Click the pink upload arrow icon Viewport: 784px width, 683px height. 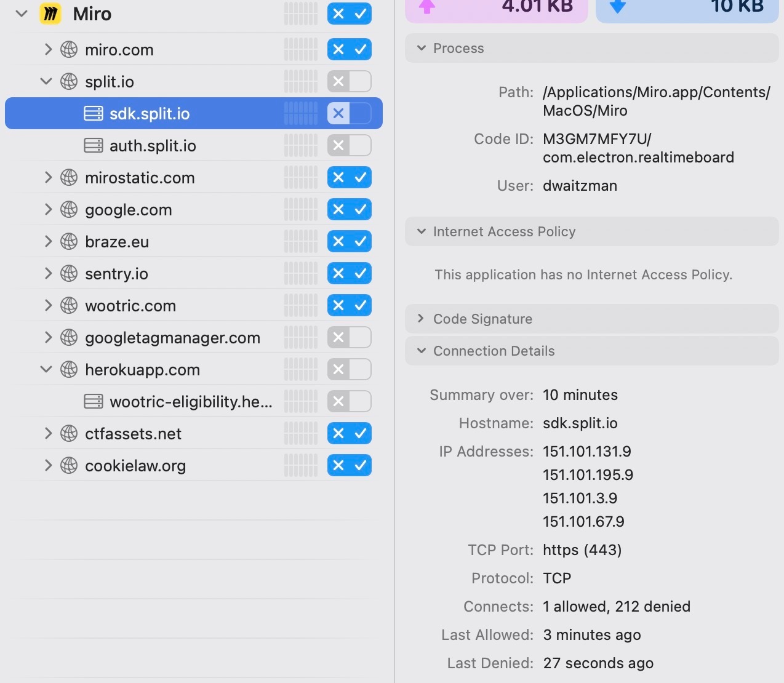coord(427,6)
